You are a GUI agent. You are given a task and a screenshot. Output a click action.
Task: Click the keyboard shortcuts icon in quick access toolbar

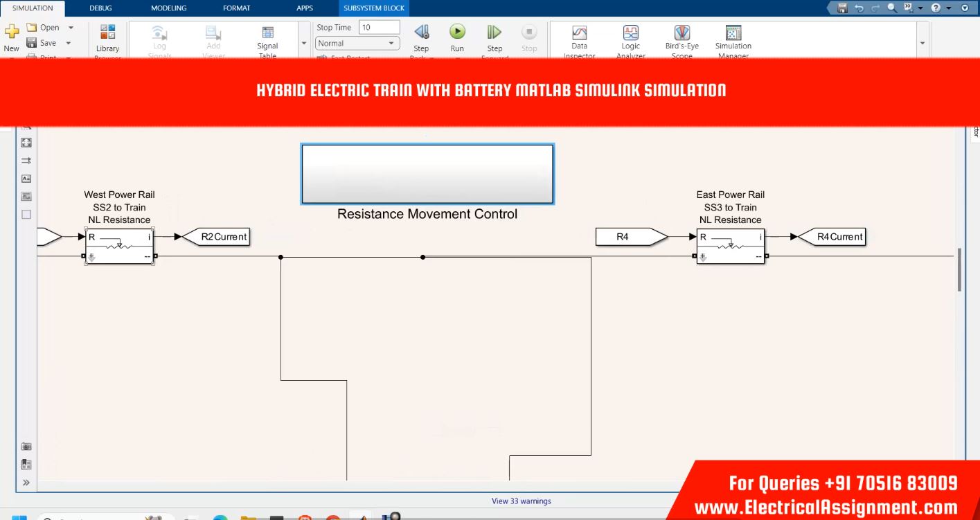click(907, 8)
